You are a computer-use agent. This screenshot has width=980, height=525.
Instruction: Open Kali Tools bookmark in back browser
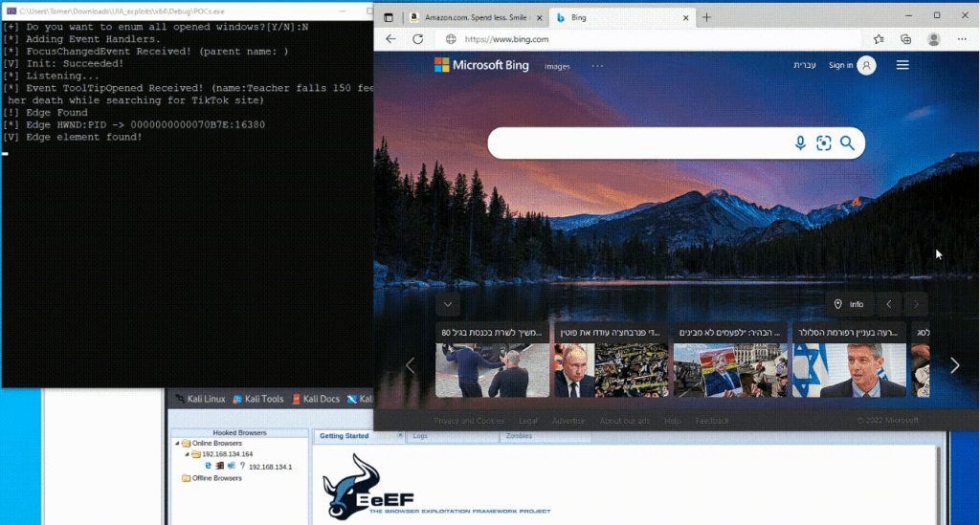[x=258, y=399]
